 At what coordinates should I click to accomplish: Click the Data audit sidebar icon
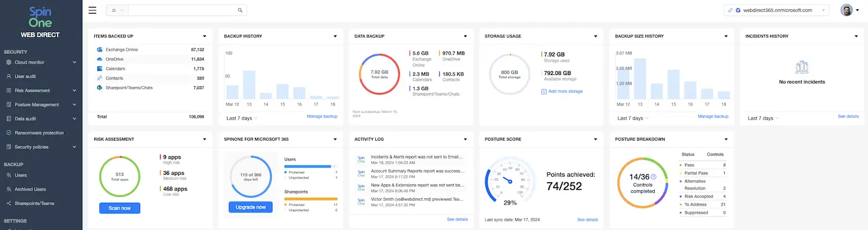click(9, 118)
